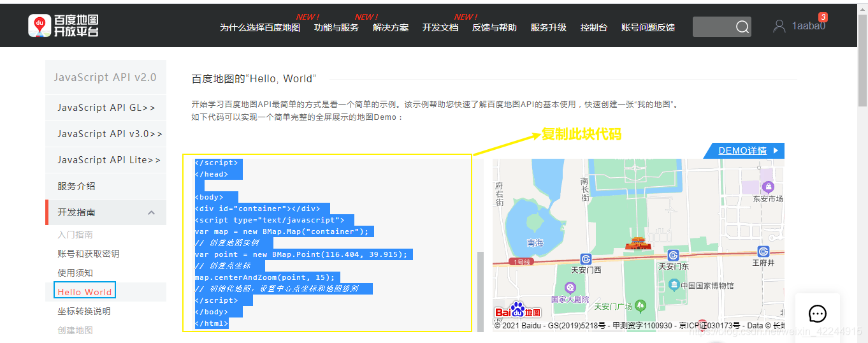
Task: Open 服务介绍 in sidebar
Action: point(76,186)
